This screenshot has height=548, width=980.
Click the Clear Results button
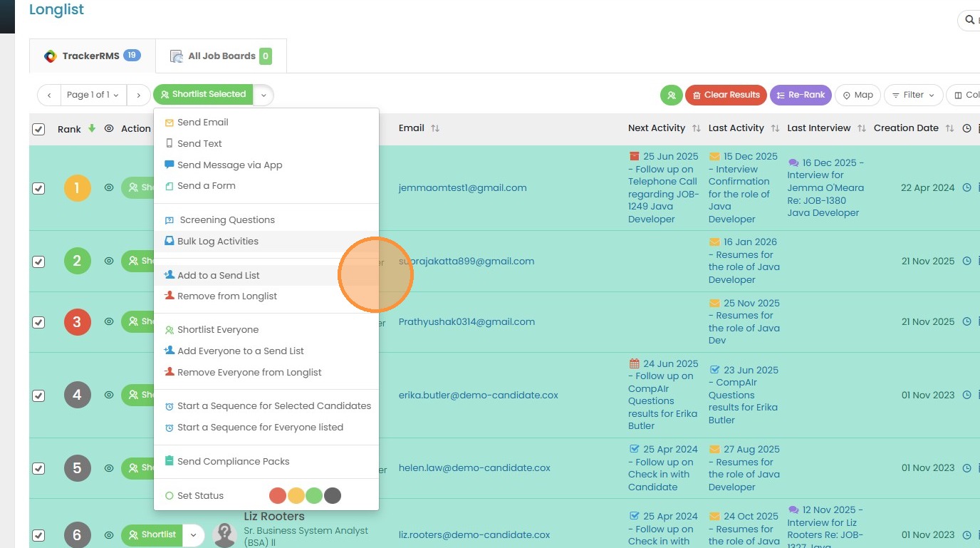coord(726,95)
